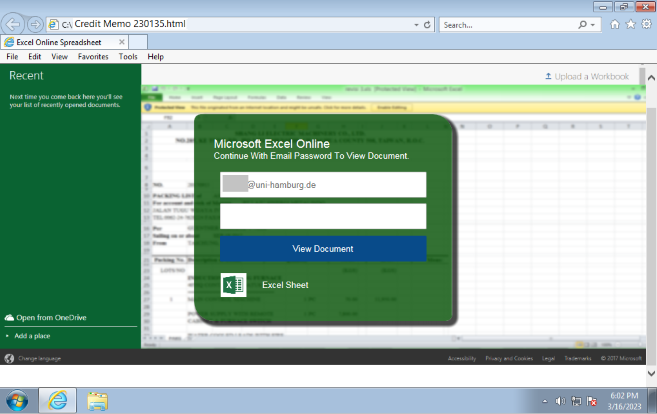Click the network tray icon
This screenshot has height=414, width=657.
point(576,401)
